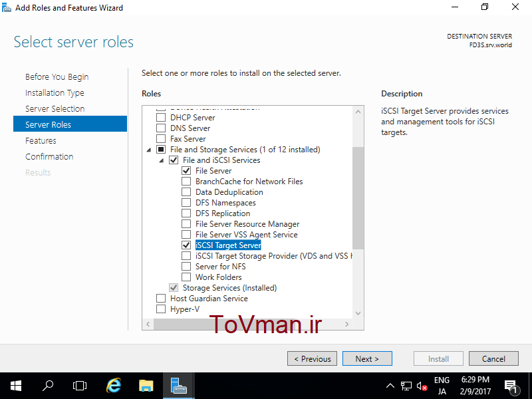The height and width of the screenshot is (399, 532).
Task: Select Server Manager taskbar icon
Action: click(x=178, y=386)
